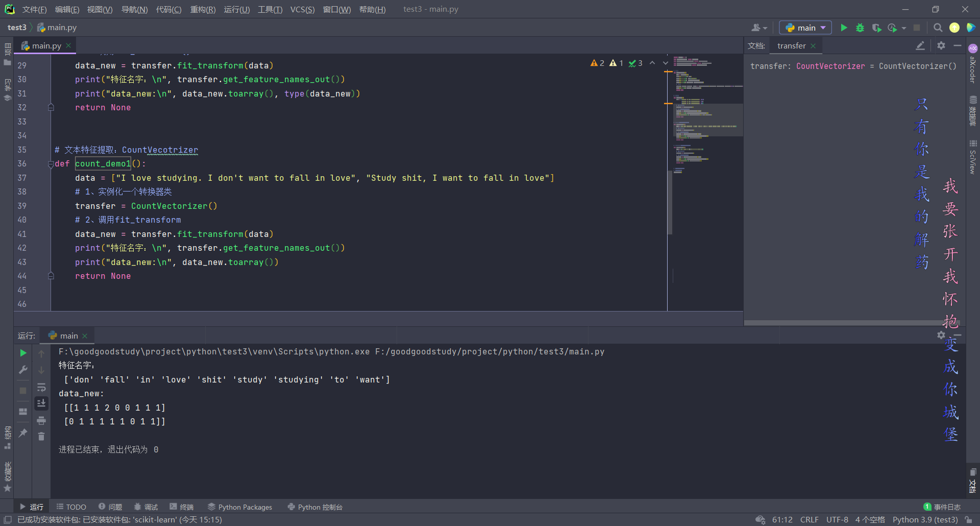Open run panel settings gear

click(x=941, y=335)
